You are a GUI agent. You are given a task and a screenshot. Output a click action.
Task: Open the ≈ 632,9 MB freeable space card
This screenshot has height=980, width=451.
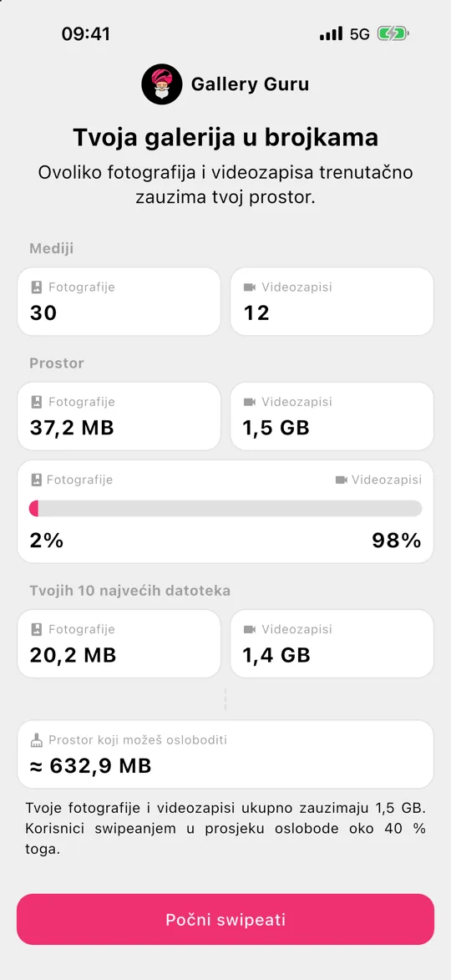[x=225, y=754]
